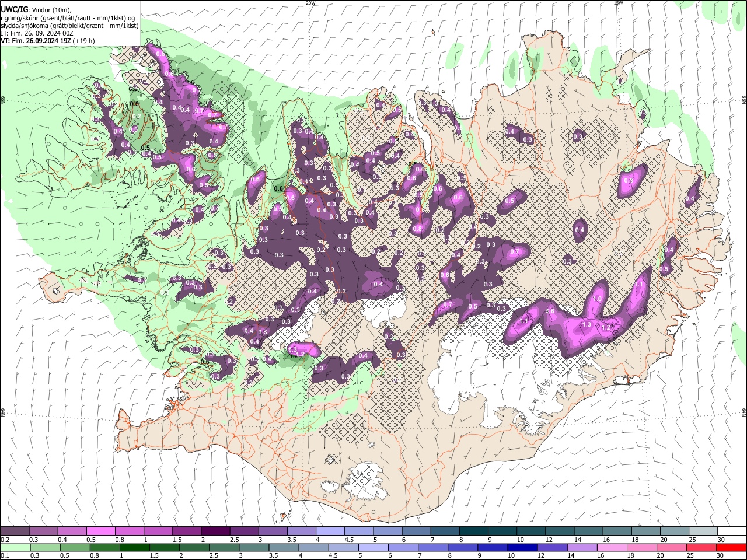Click the '30' number under the lower scale

point(721,555)
